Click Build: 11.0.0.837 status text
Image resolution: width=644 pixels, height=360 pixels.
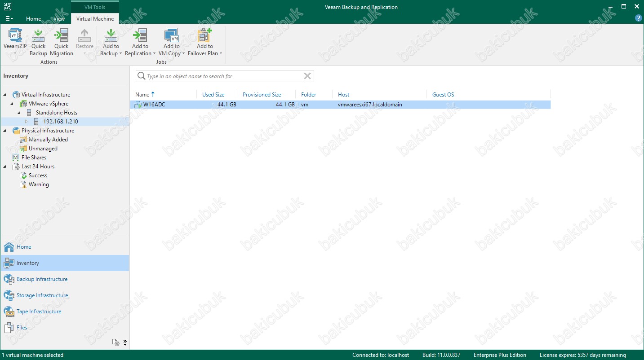[441, 355]
